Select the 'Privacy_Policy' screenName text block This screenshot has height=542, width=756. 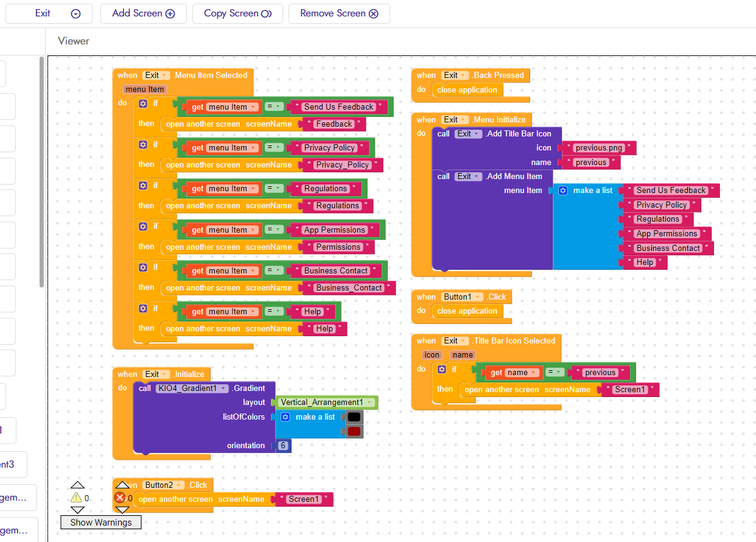click(x=343, y=165)
